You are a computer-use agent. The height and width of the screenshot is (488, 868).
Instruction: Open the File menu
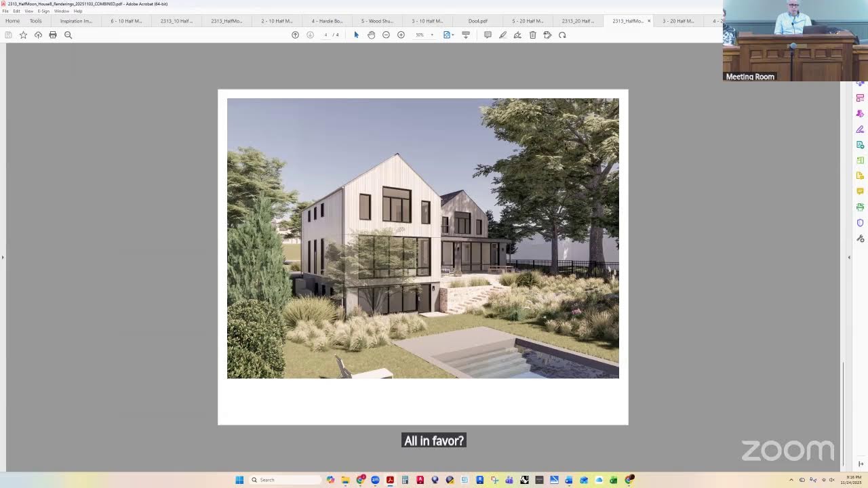click(x=5, y=11)
